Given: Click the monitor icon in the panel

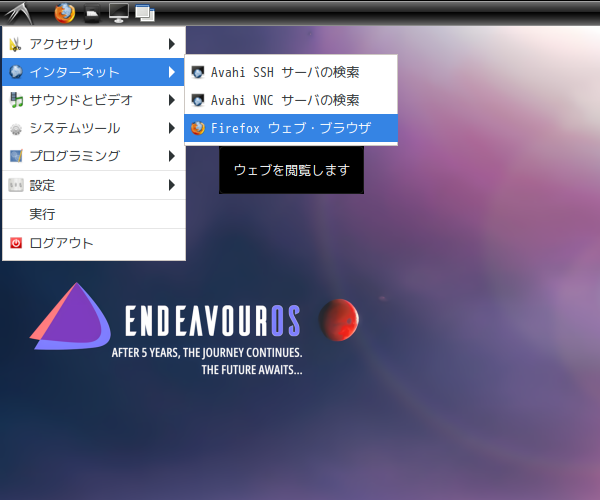Looking at the screenshot, I should point(119,13).
